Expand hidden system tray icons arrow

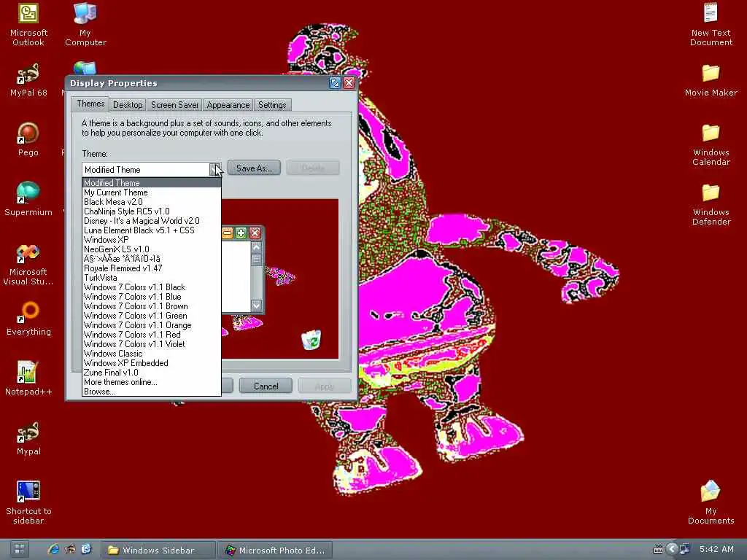tap(672, 550)
